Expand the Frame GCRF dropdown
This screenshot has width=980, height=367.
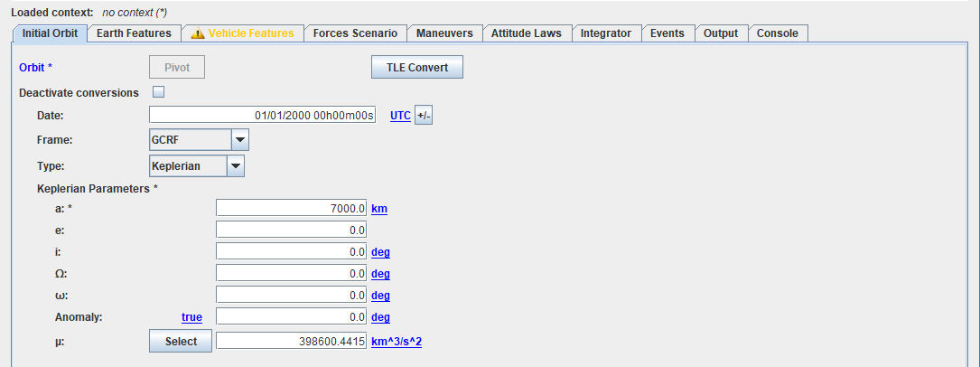(239, 140)
